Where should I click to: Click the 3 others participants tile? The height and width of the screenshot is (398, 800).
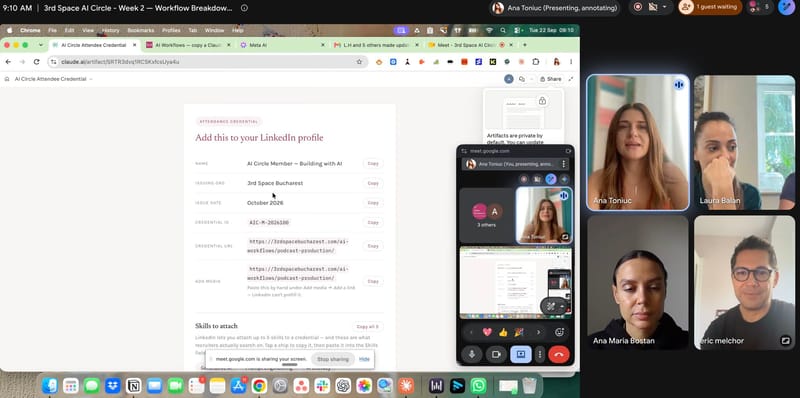487,215
